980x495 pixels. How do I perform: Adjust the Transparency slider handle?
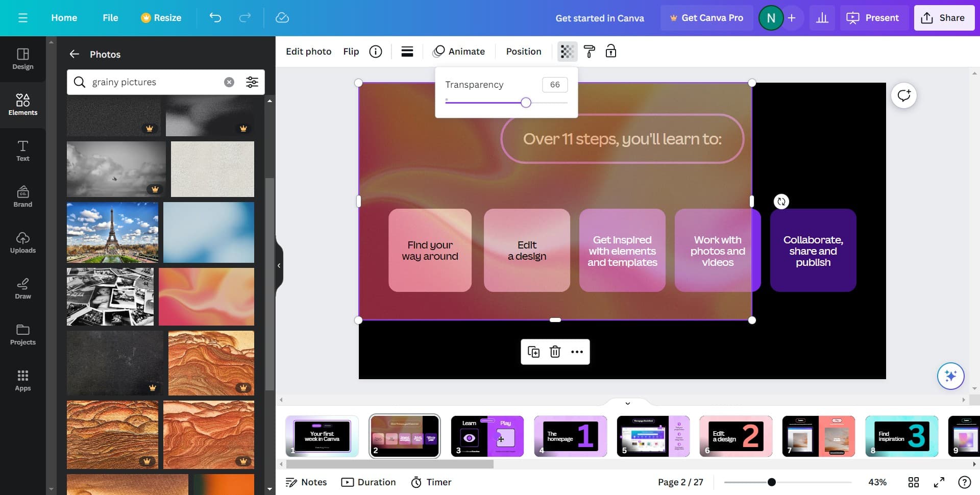(526, 103)
